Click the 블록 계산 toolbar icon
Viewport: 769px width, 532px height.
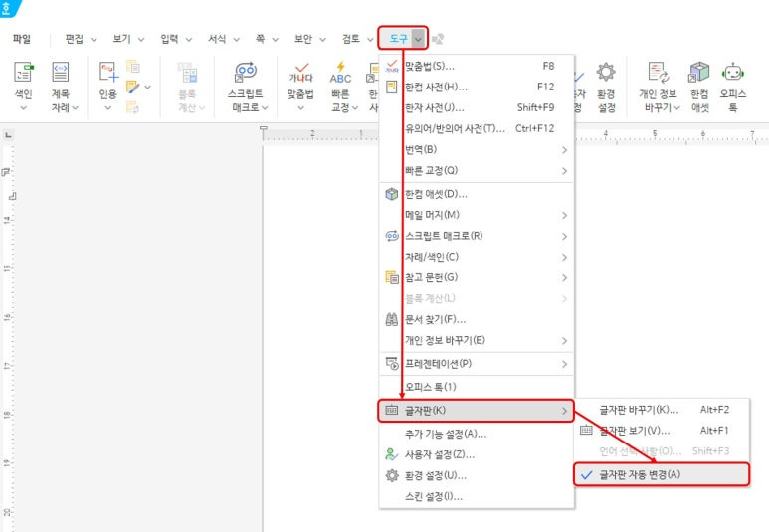click(187, 72)
